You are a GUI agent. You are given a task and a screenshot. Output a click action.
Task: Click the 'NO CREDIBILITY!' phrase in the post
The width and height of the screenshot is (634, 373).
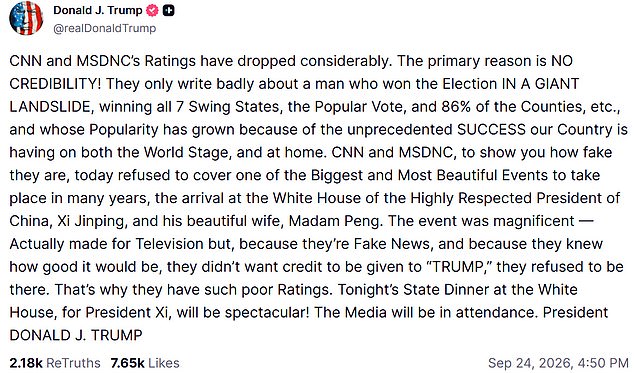point(291,72)
